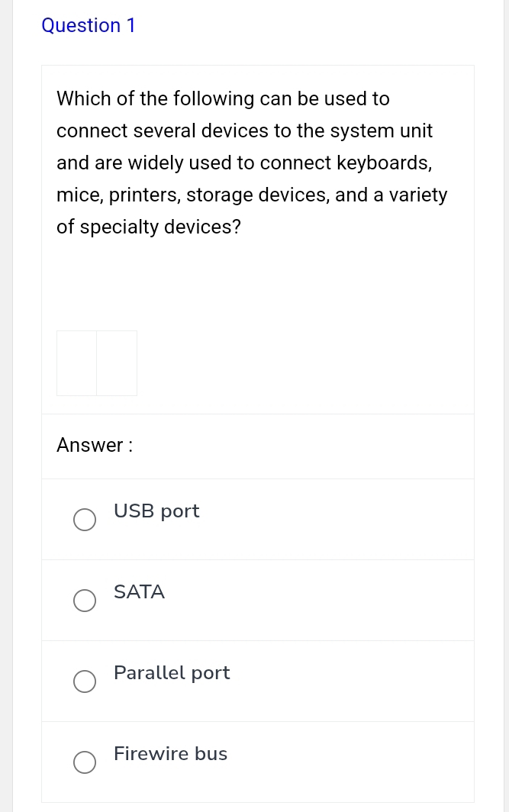Select the USB port radio button
Viewport: 509px width, 812px height.
pyautogui.click(x=85, y=520)
